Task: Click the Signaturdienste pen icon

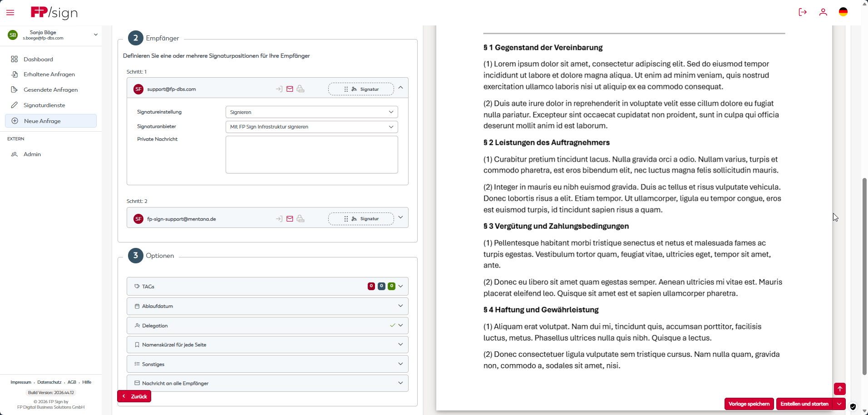Action: 15,105
